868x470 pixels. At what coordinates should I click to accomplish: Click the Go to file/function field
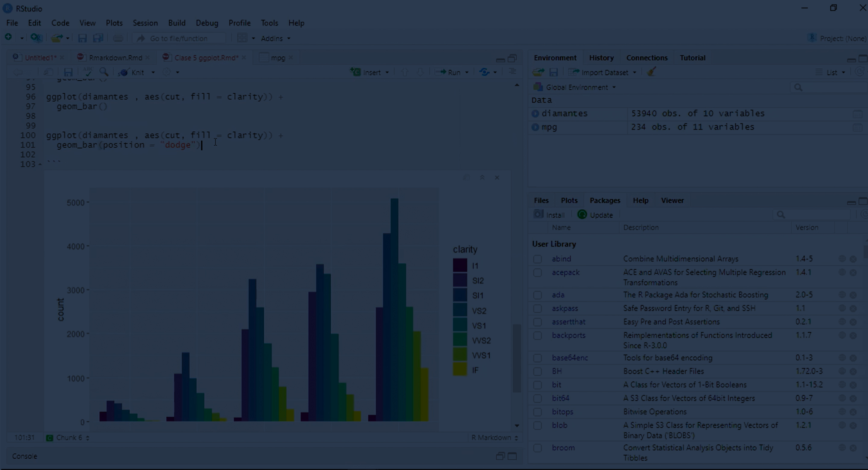(179, 38)
